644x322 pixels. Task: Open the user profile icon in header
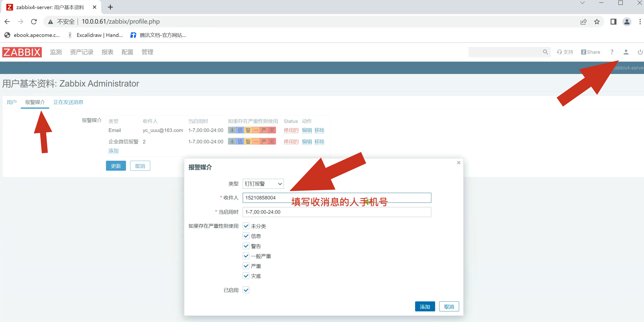(626, 52)
